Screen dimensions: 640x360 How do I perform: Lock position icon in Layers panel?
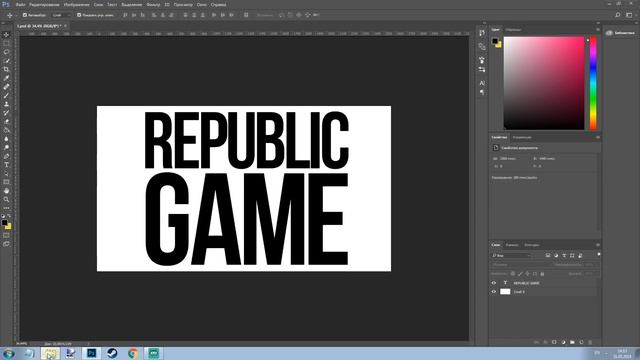pos(527,274)
